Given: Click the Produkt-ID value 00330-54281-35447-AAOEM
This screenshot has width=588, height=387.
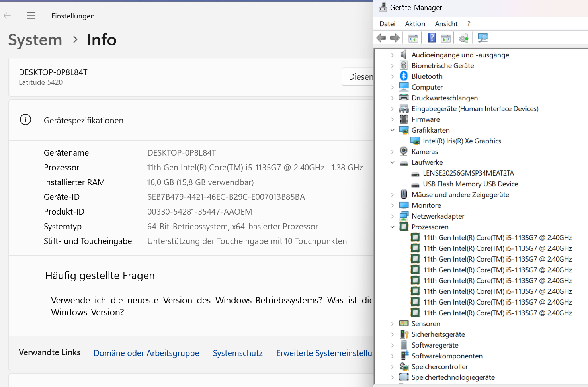Looking at the screenshot, I should [x=200, y=212].
